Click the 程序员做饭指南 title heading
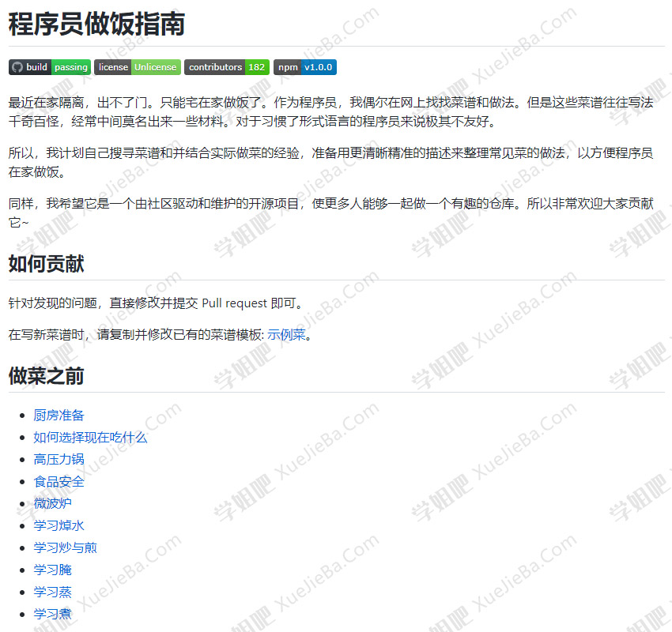672x632 pixels. [97, 24]
